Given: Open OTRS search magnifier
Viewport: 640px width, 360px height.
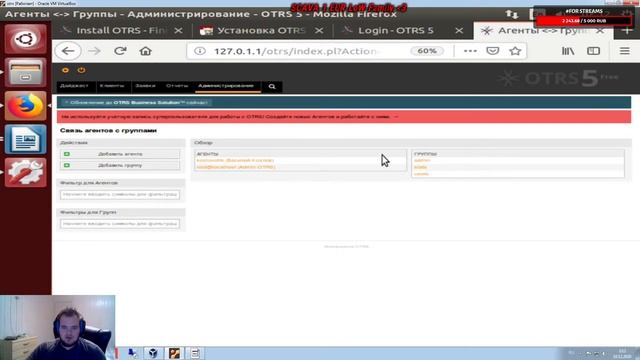Looking at the screenshot, I should click(272, 87).
